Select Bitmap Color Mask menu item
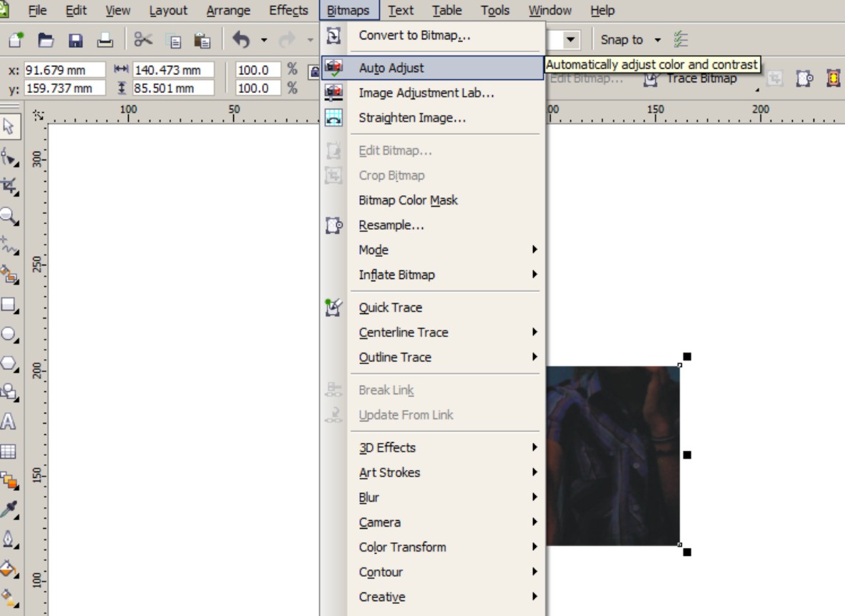 pyautogui.click(x=433, y=200)
